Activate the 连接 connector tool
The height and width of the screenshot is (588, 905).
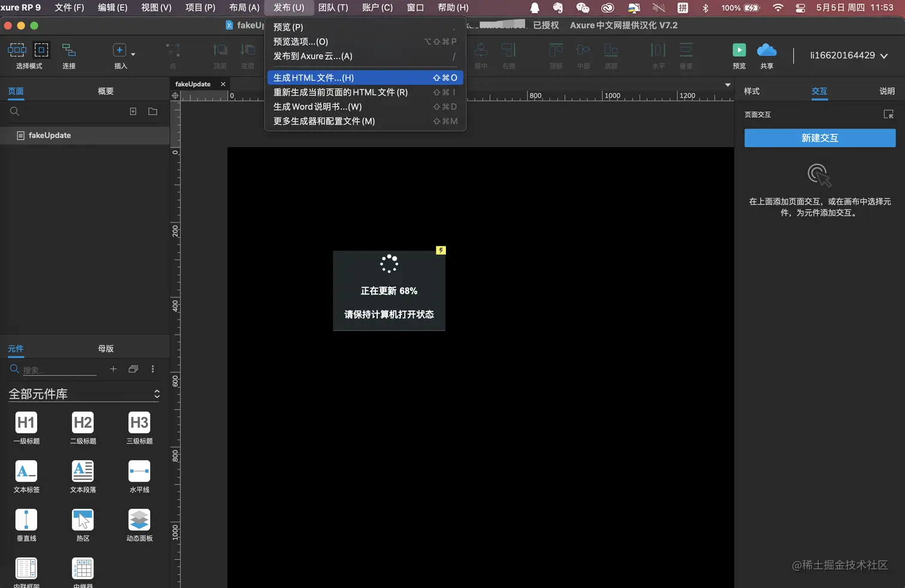point(69,50)
